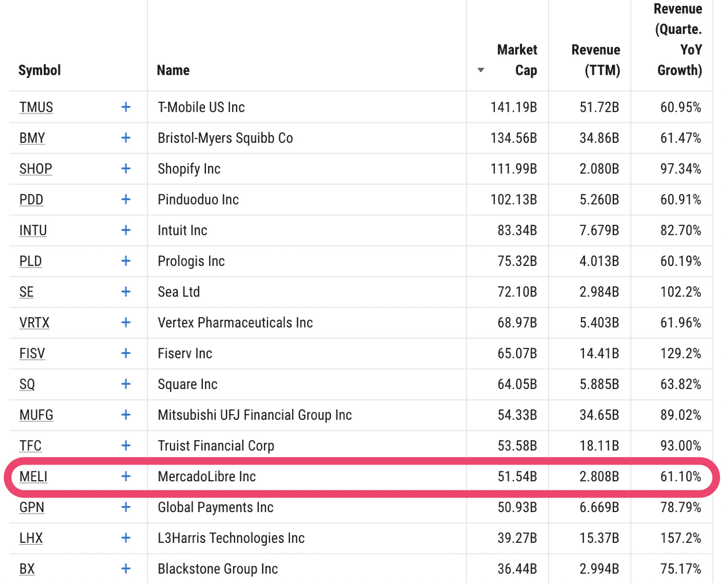This screenshot has width=728, height=583.
Task: Select the Square Inc name
Action: 187,384
